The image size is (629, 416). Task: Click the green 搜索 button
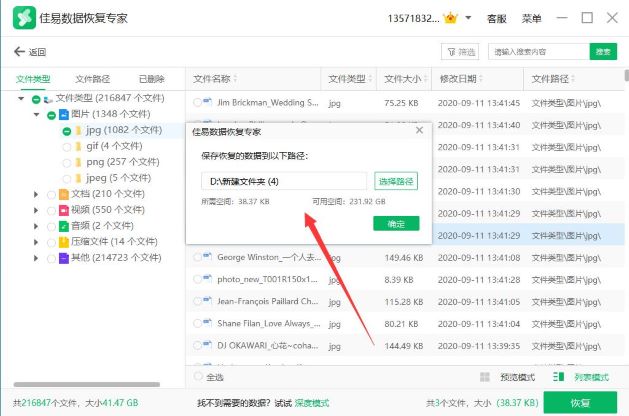[x=603, y=52]
